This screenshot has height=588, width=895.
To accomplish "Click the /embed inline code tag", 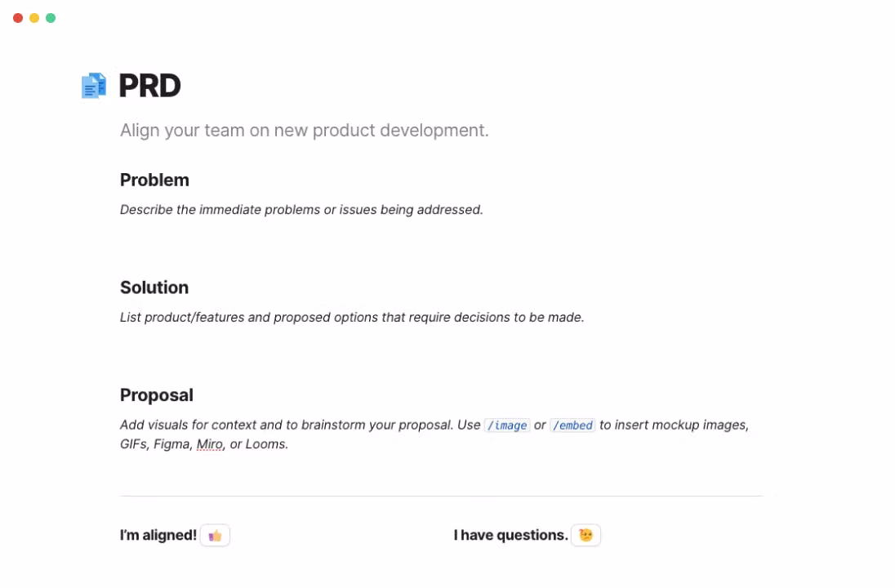I will pyautogui.click(x=572, y=425).
